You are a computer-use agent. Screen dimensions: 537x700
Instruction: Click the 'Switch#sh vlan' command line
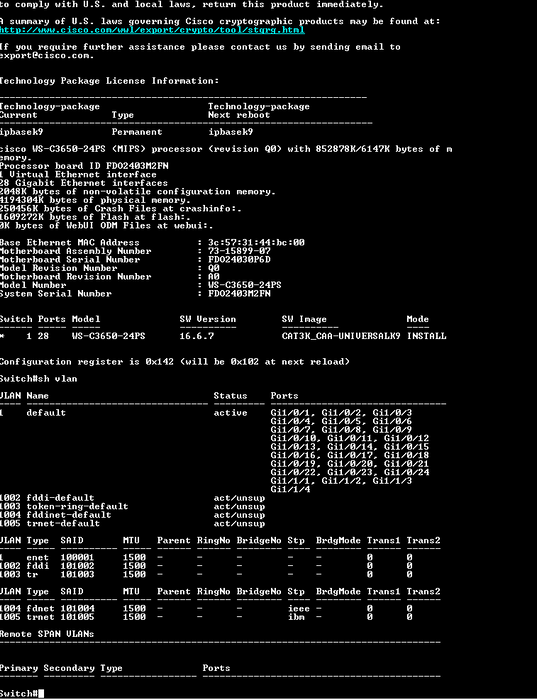38,379
